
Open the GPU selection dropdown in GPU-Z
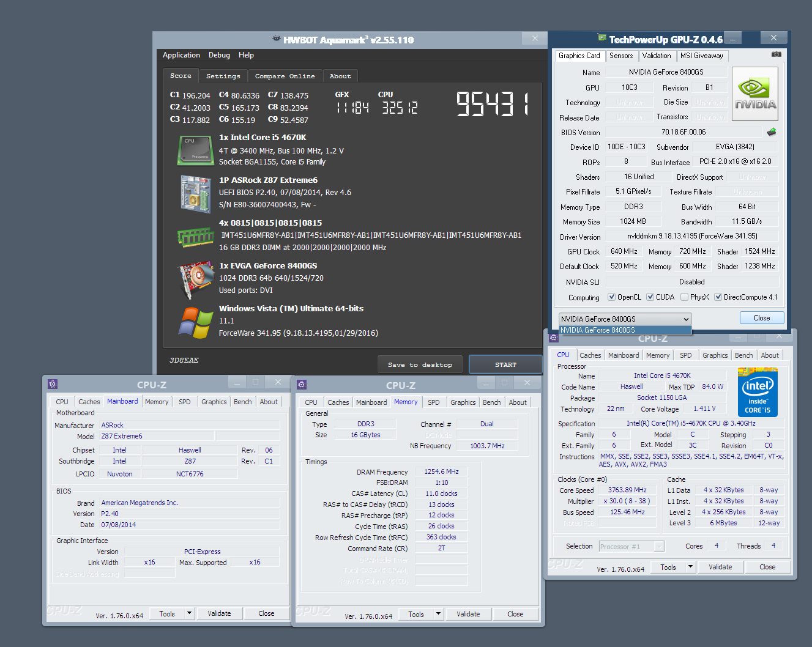click(x=625, y=319)
